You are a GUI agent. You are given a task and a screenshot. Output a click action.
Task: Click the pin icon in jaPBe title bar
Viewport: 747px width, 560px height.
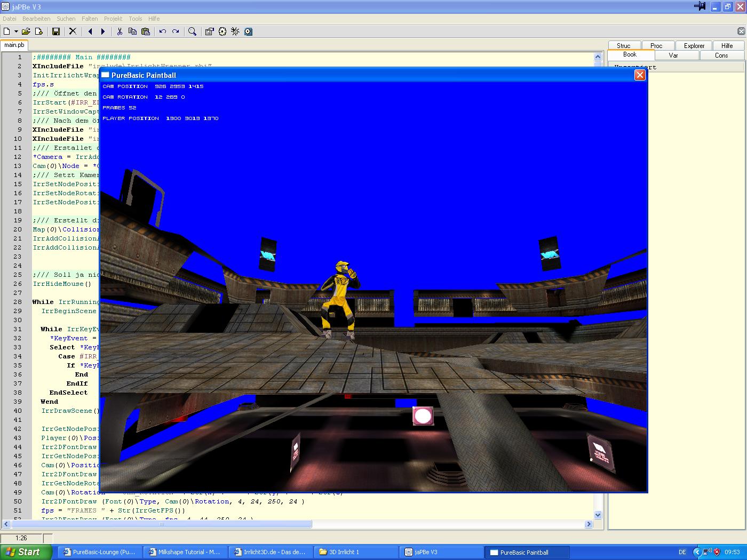click(700, 6)
